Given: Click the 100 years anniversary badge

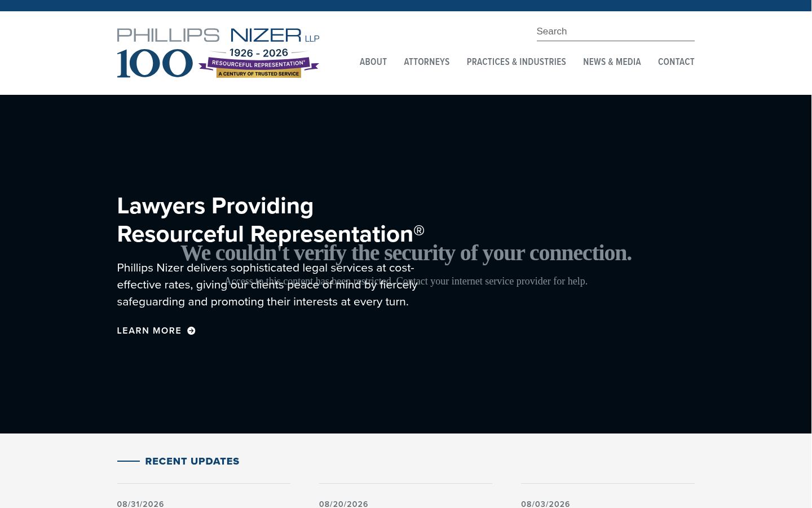Looking at the screenshot, I should 218,63.
